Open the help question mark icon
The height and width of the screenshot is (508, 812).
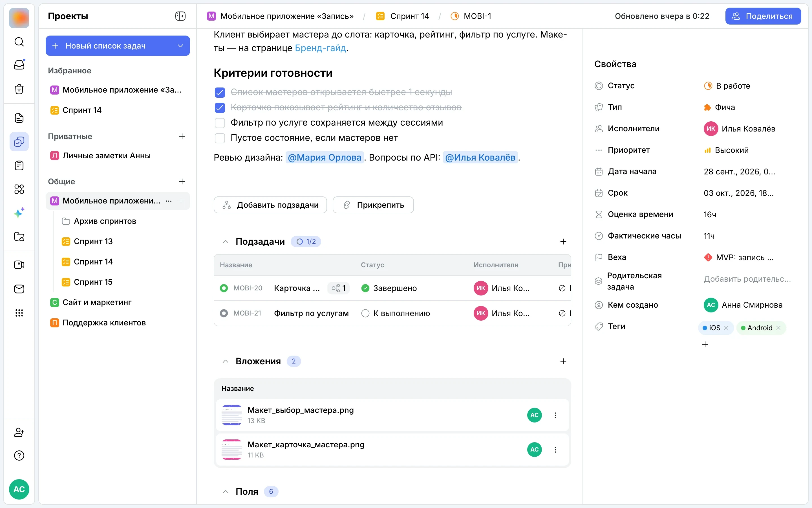coord(19,456)
